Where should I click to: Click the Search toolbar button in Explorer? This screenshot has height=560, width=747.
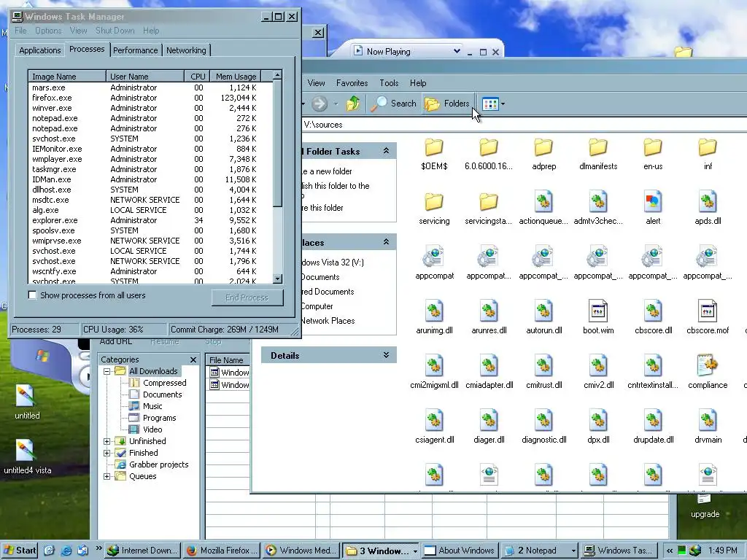point(394,104)
